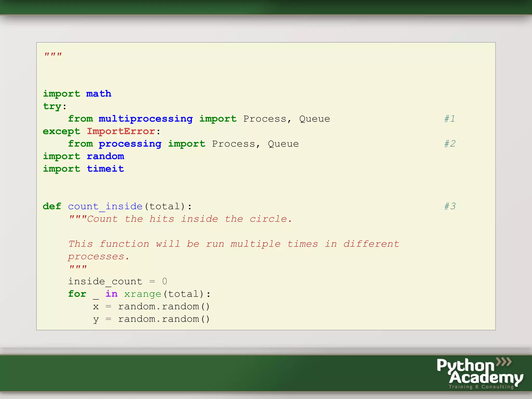Click the import timeit line

tap(83, 169)
